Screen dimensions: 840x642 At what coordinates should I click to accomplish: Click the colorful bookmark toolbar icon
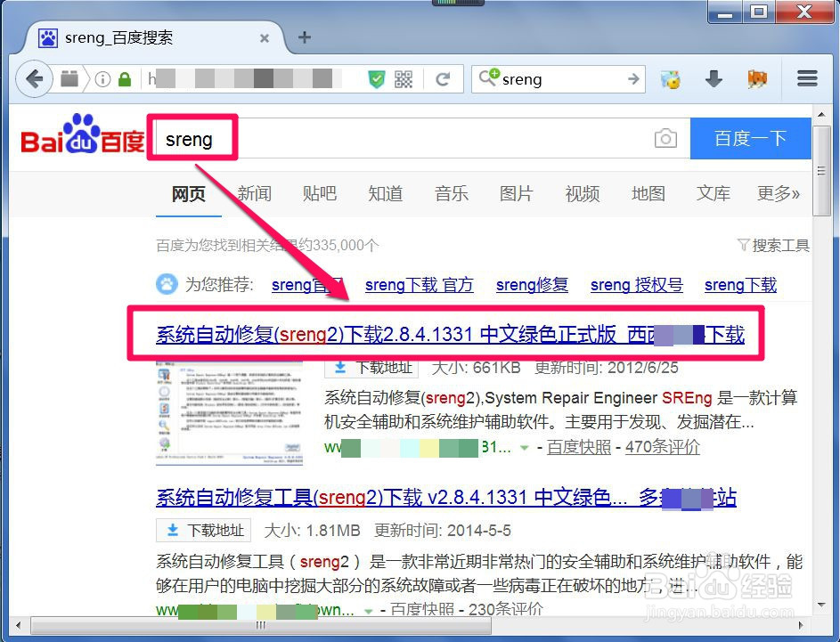click(x=670, y=79)
